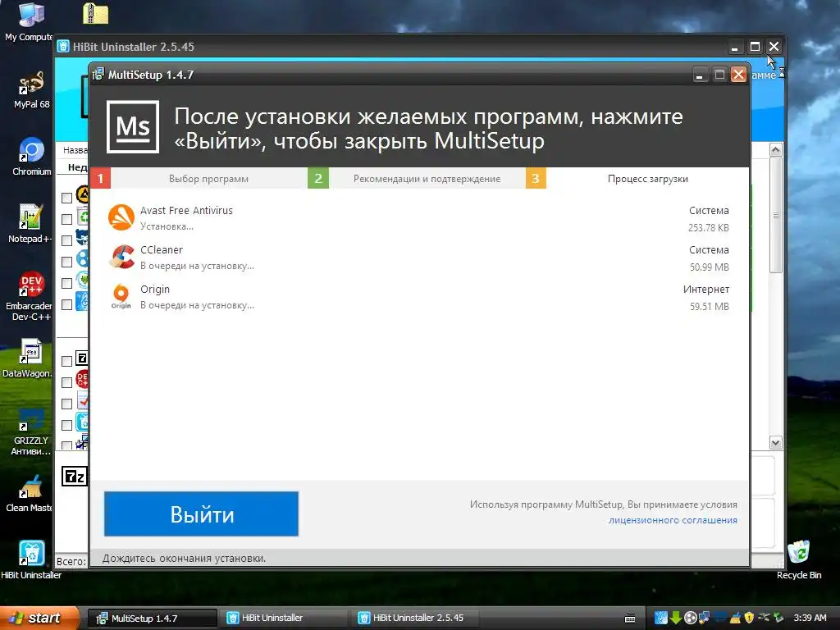Switch to MultiSetup 1.4.7 taskbar button
840x630 pixels.
[152, 619]
